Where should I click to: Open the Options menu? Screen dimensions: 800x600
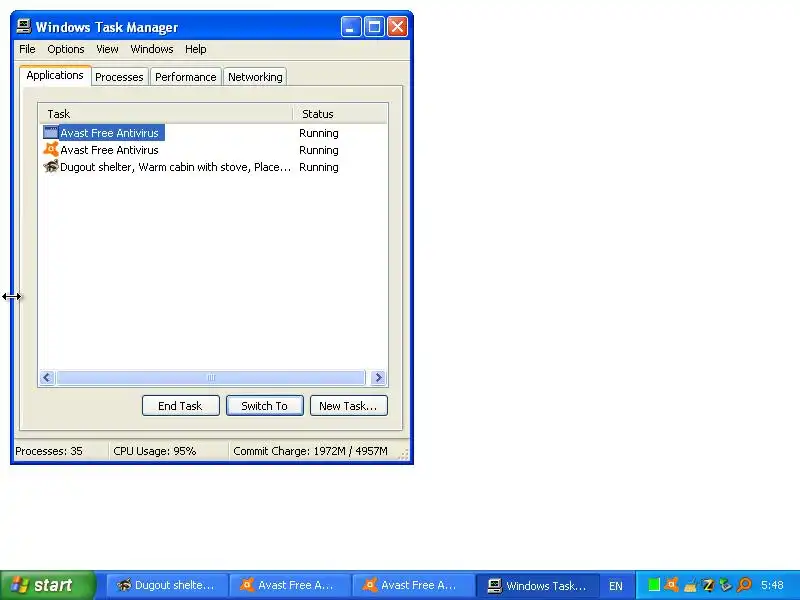click(66, 49)
